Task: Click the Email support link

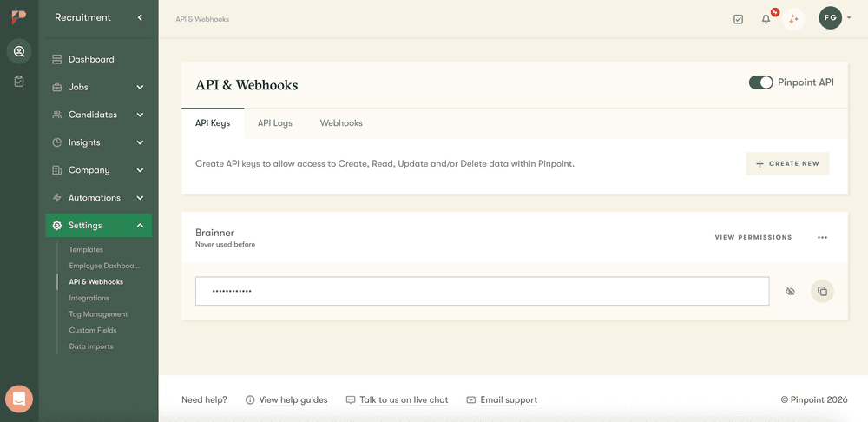Action: (509, 399)
